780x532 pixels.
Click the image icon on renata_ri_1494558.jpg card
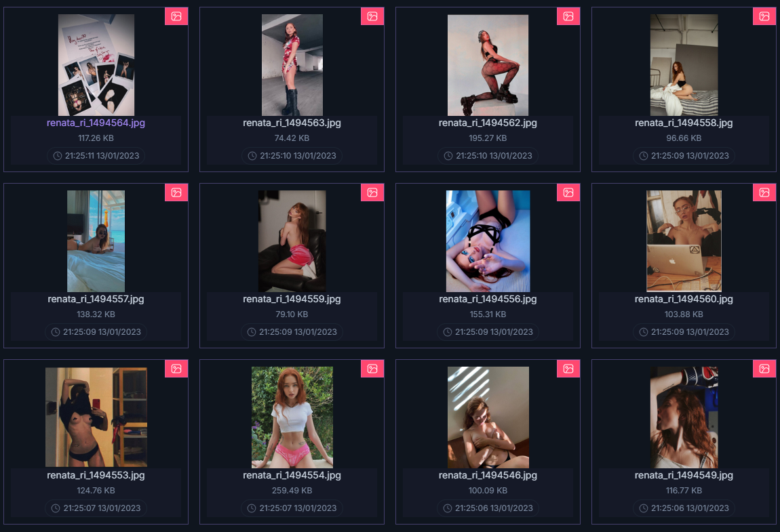click(x=764, y=16)
